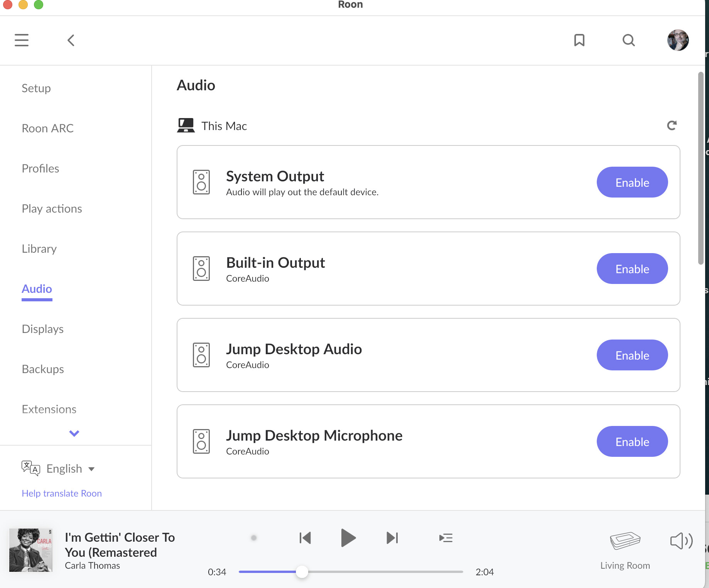The height and width of the screenshot is (588, 709).
Task: Click the This Mac label
Action: (224, 126)
